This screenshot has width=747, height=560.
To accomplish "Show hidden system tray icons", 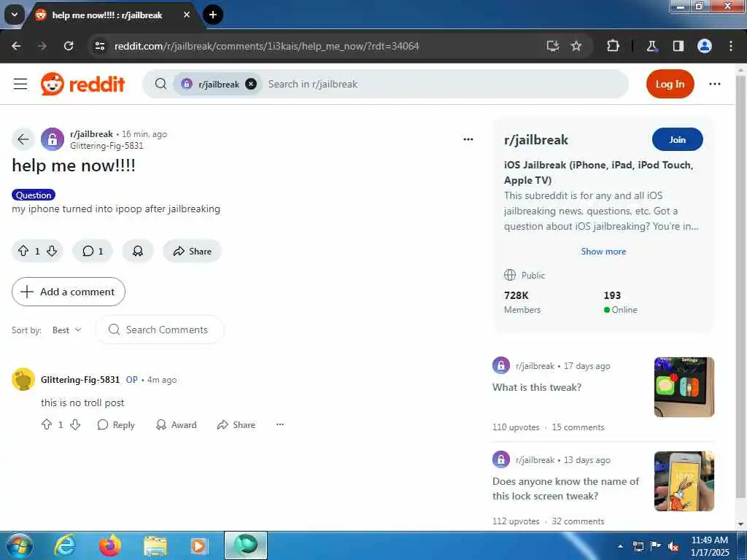I will pyautogui.click(x=620, y=546).
